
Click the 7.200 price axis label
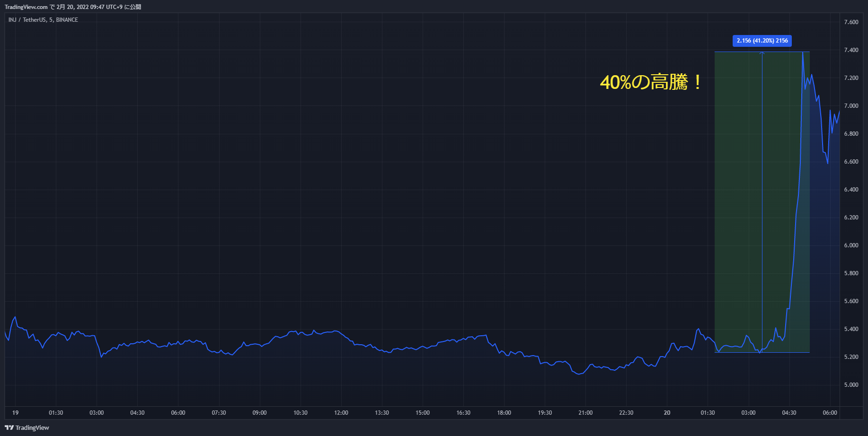851,78
